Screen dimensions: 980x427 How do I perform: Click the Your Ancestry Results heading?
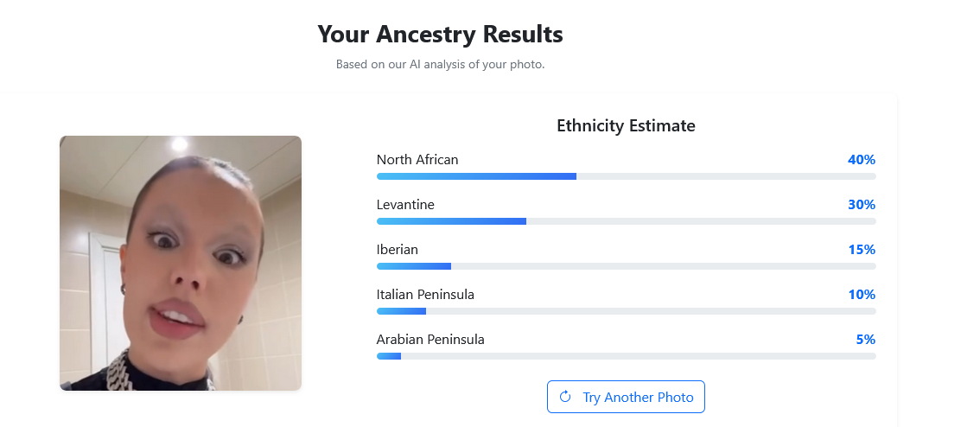pos(440,35)
